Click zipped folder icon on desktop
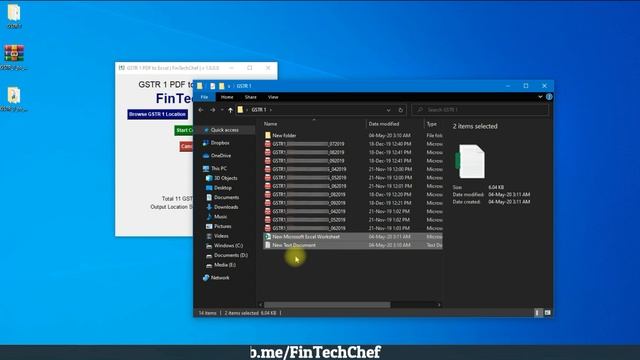 (13, 96)
